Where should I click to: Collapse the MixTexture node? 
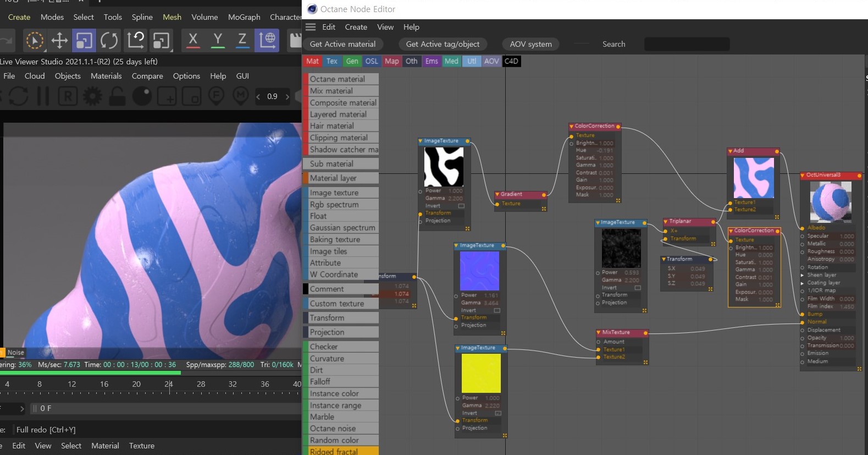pos(599,332)
